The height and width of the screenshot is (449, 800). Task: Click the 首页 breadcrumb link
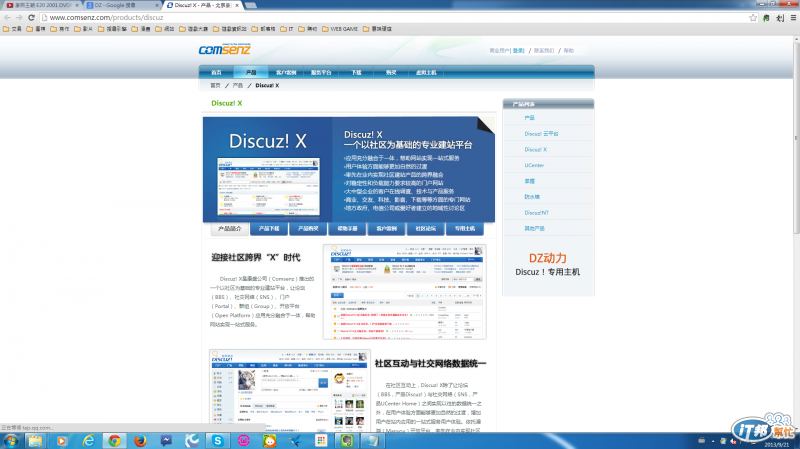click(215, 86)
